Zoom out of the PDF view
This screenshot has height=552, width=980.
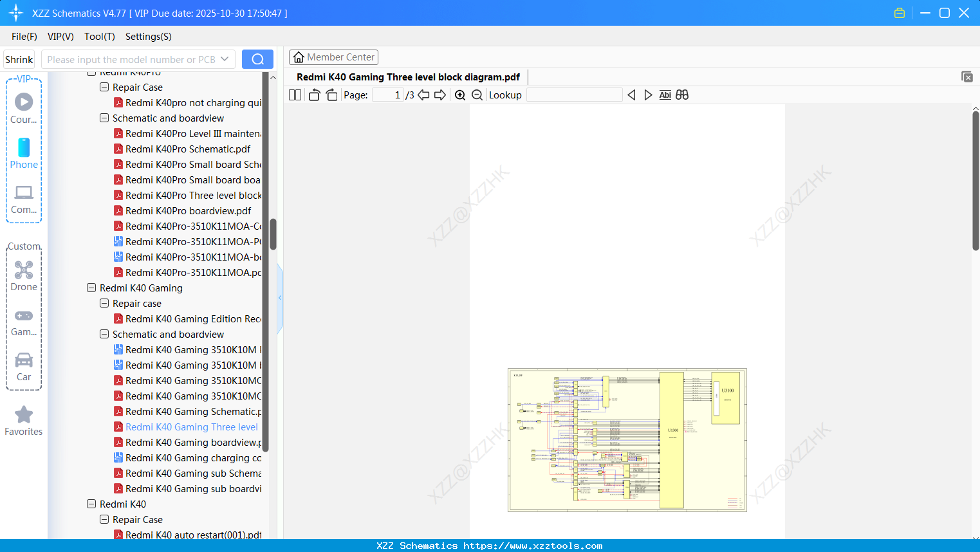point(477,95)
